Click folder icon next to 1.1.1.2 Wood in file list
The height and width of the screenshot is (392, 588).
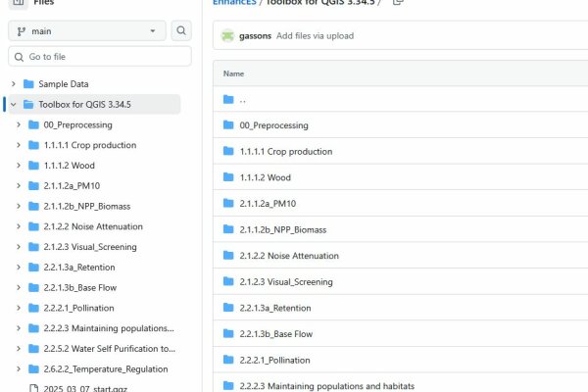(x=228, y=178)
